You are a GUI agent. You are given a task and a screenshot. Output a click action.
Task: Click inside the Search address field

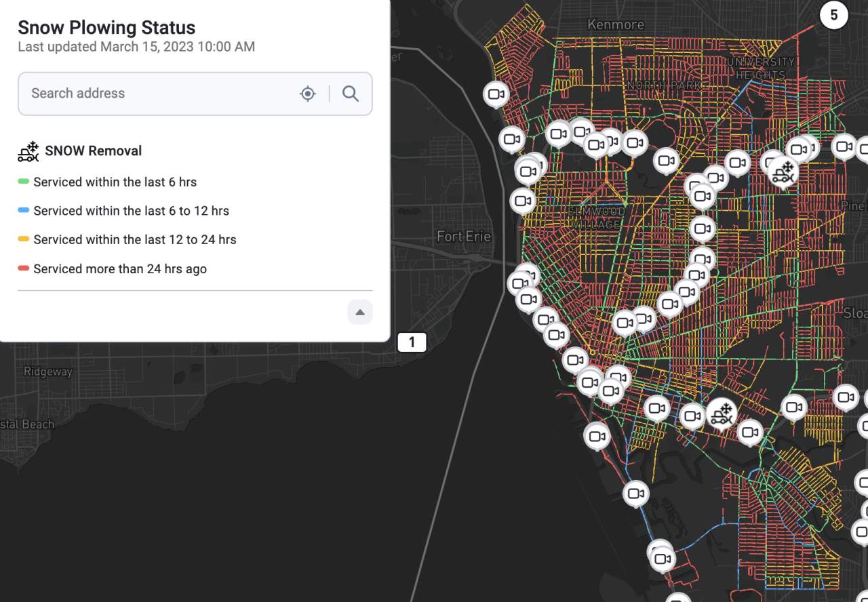156,94
